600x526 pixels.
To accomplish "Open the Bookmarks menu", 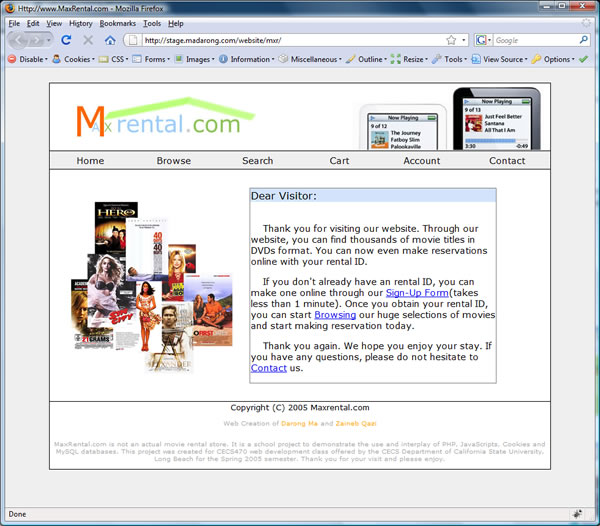I will (x=117, y=23).
